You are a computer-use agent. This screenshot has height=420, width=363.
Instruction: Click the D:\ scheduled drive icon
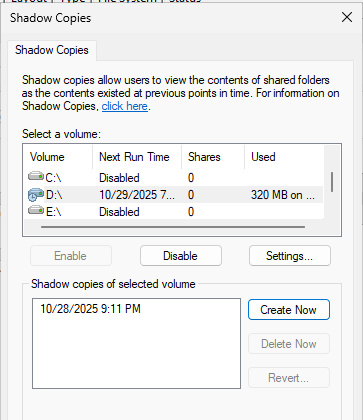point(36,195)
